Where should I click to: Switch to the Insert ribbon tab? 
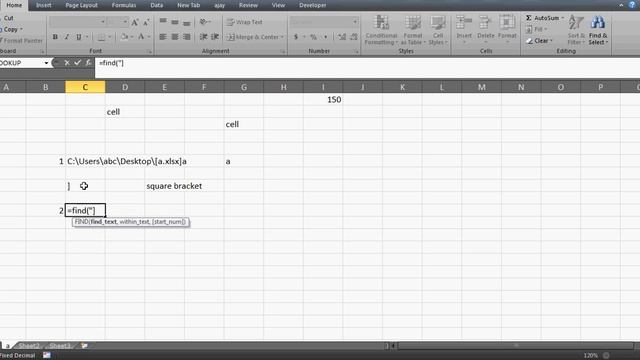(44, 5)
